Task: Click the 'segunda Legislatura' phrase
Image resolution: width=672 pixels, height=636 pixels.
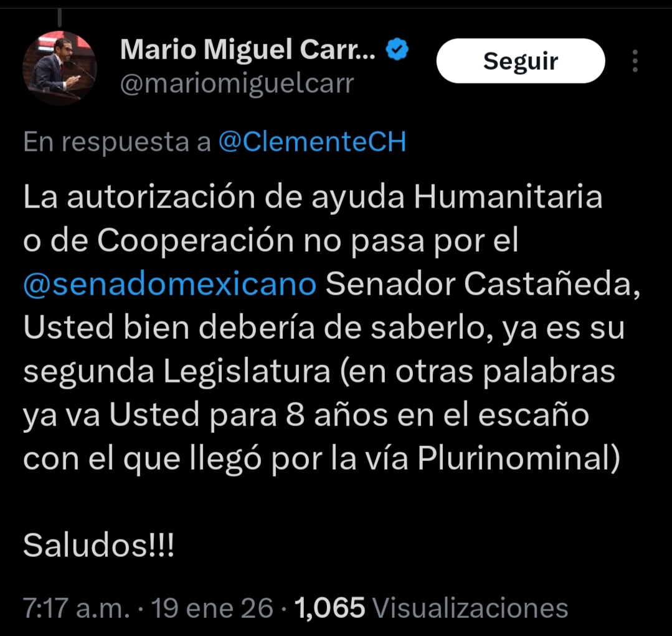Action: tap(177, 372)
